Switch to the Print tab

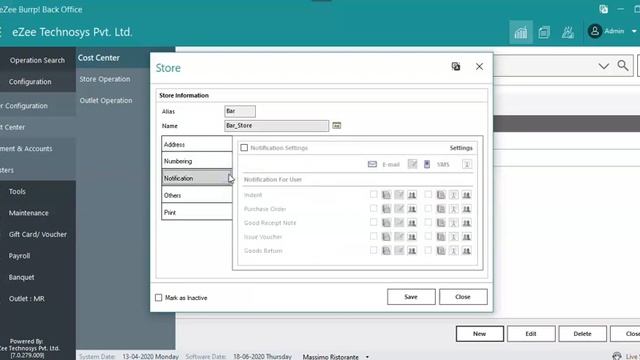[197, 212]
